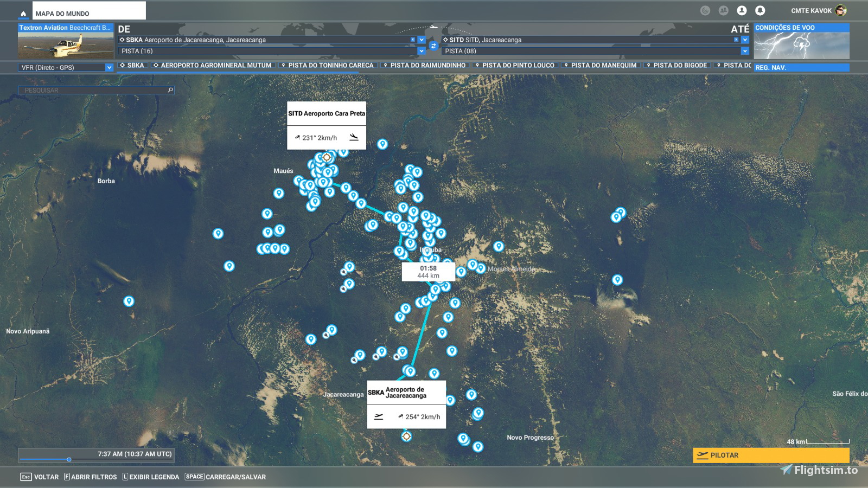Open REG. NAV. navigation log

(x=802, y=68)
